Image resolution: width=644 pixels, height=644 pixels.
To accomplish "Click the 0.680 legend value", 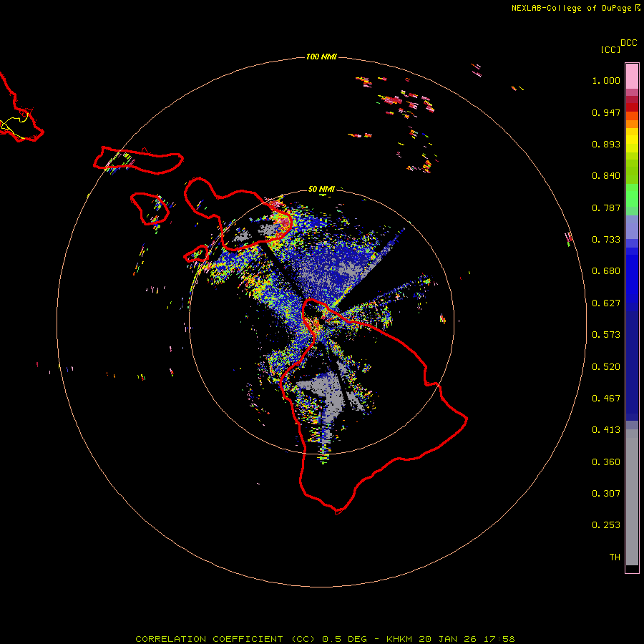I will [x=606, y=271].
